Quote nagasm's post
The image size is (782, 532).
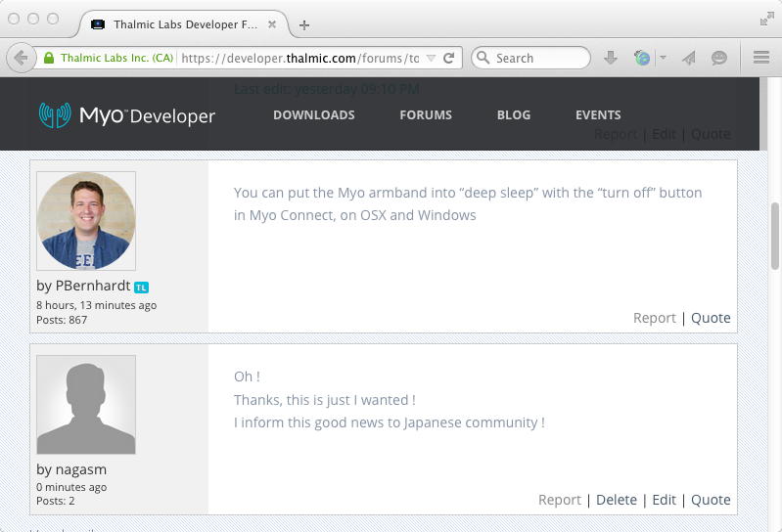point(711,500)
